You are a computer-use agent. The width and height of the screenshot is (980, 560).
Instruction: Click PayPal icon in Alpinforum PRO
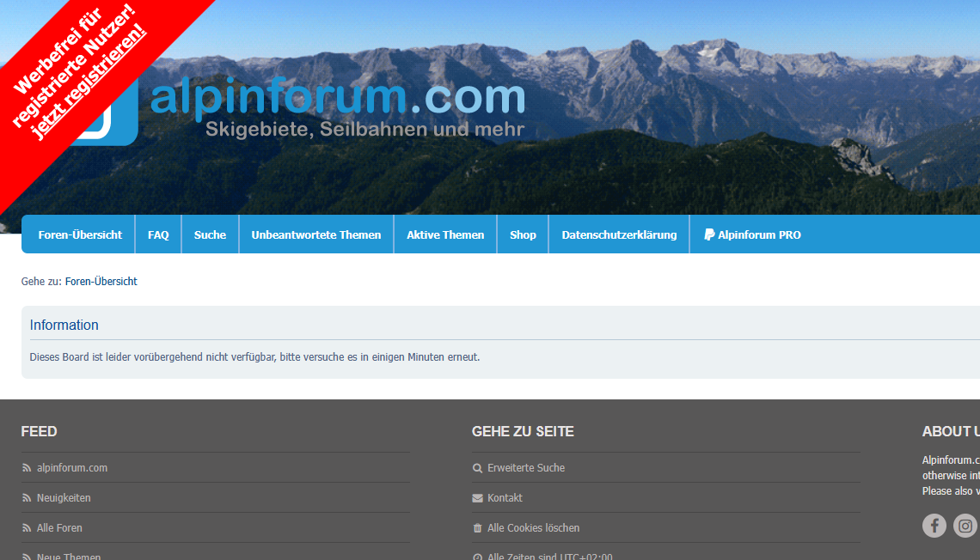click(709, 234)
